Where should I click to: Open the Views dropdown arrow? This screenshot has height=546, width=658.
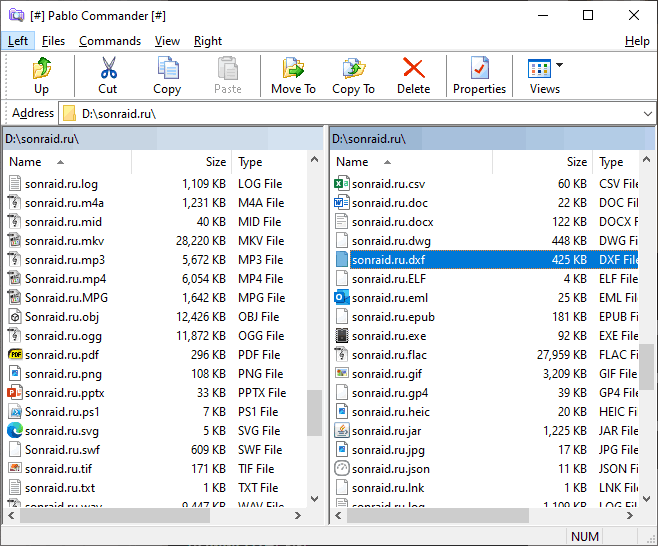coord(559,65)
